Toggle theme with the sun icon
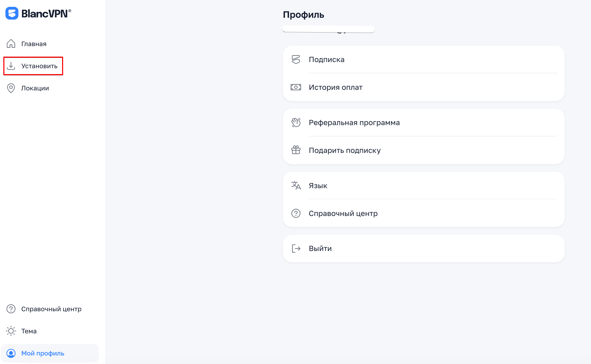 (11, 331)
